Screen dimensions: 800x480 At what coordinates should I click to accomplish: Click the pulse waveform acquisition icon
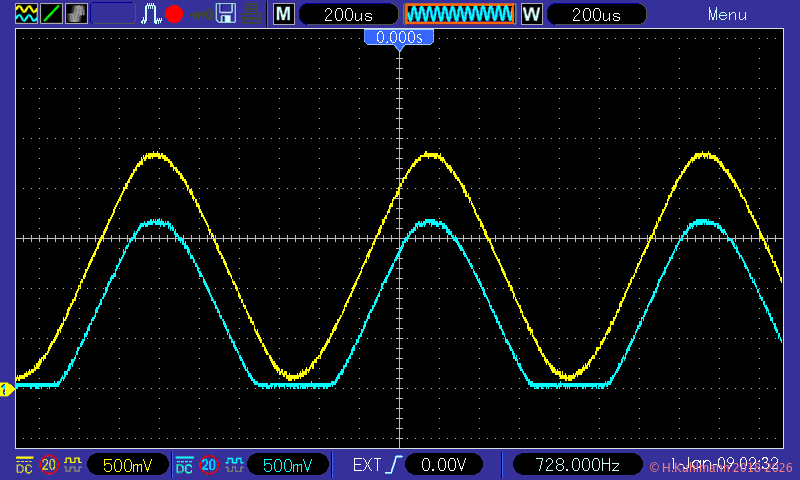(151, 14)
